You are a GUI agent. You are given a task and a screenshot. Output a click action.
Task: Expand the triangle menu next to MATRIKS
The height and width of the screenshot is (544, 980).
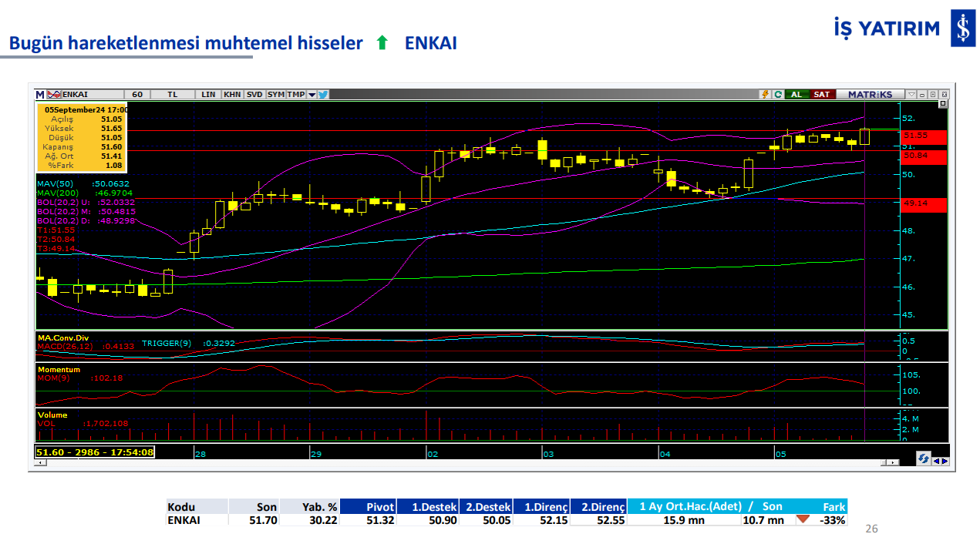click(x=911, y=94)
